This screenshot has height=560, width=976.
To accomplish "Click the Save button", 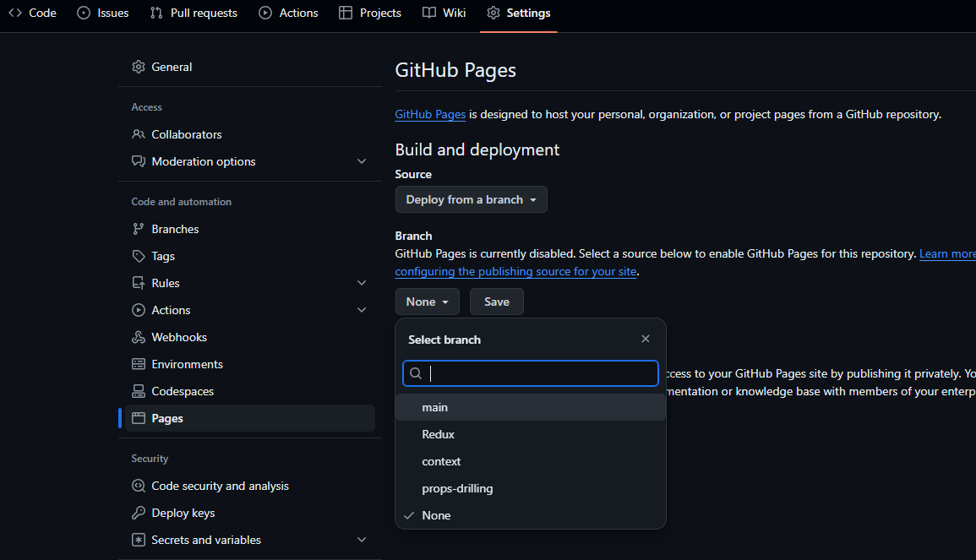I will click(x=497, y=302).
